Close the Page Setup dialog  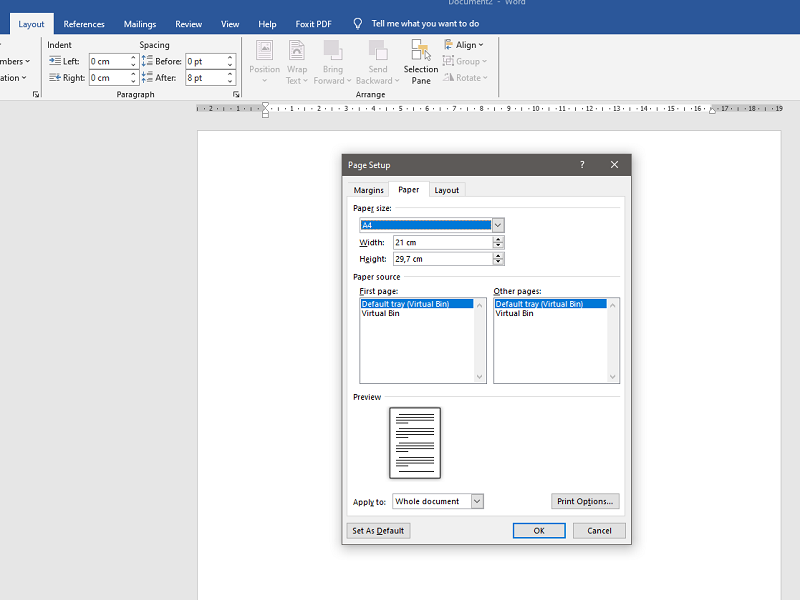[x=614, y=165]
